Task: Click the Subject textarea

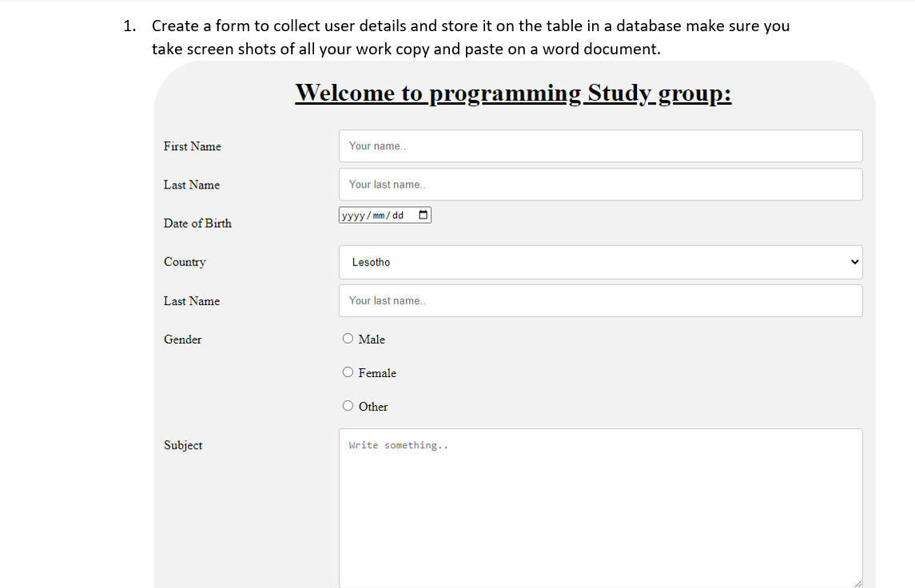Action: click(600, 507)
